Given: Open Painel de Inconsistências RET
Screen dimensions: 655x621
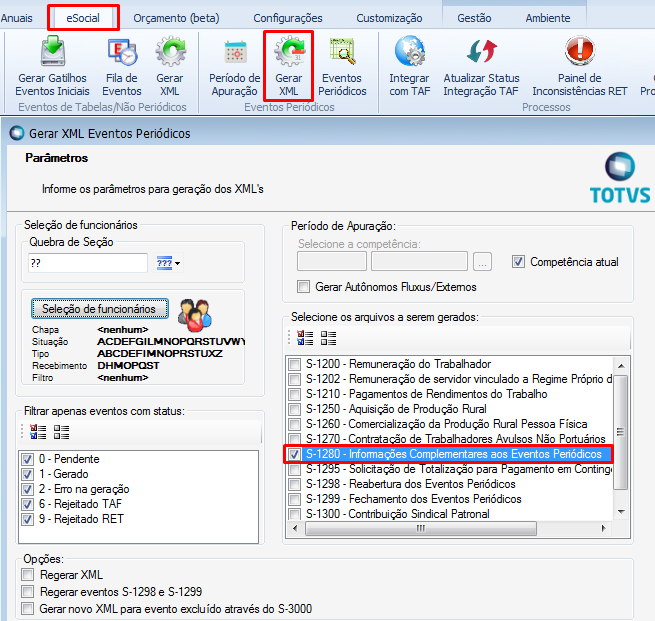Looking at the screenshot, I should (x=580, y=66).
